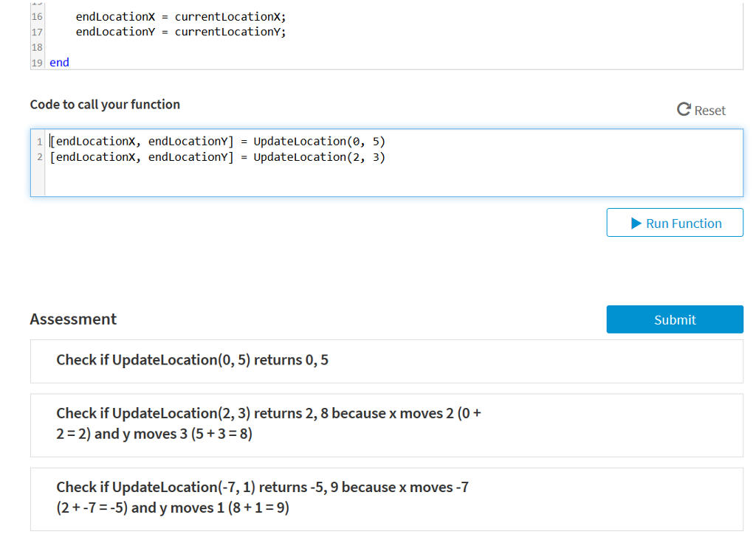Click the Reset icon above the call code editor
The image size is (756, 540).
coord(683,108)
